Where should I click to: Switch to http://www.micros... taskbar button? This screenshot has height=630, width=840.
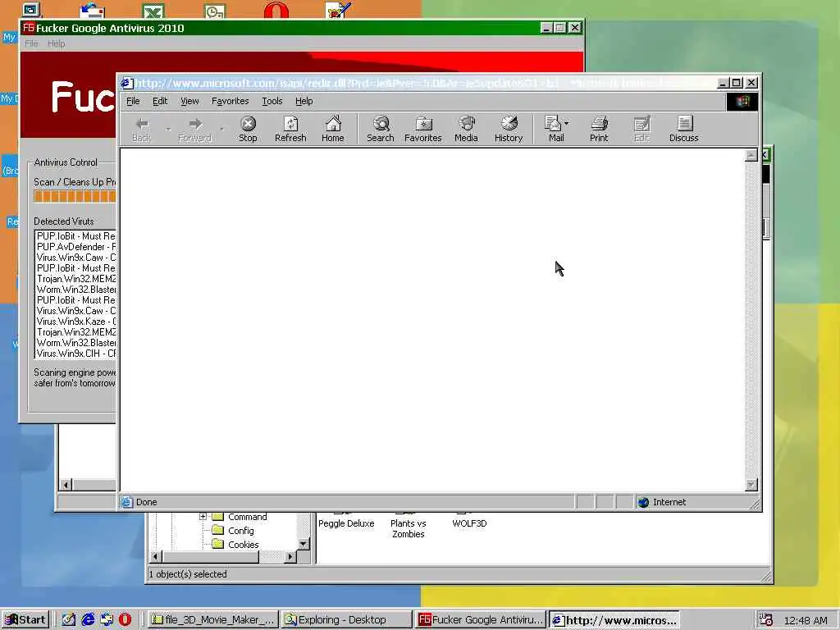[614, 620]
